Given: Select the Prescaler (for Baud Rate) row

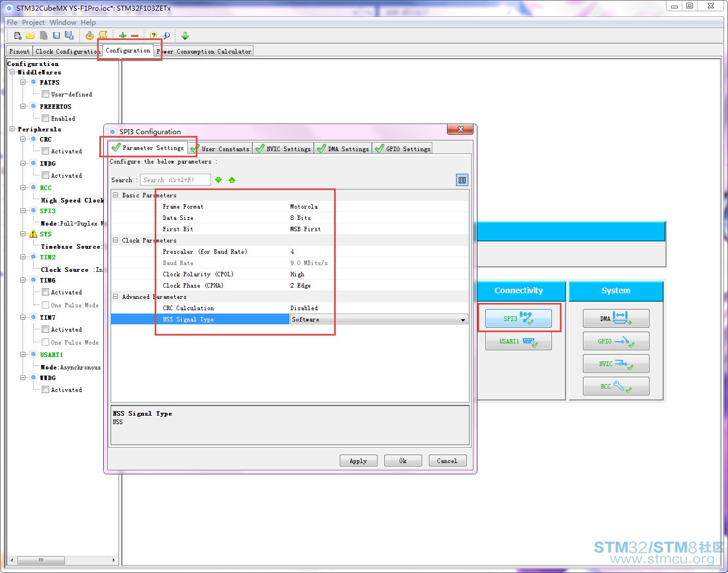Looking at the screenshot, I should (290, 252).
